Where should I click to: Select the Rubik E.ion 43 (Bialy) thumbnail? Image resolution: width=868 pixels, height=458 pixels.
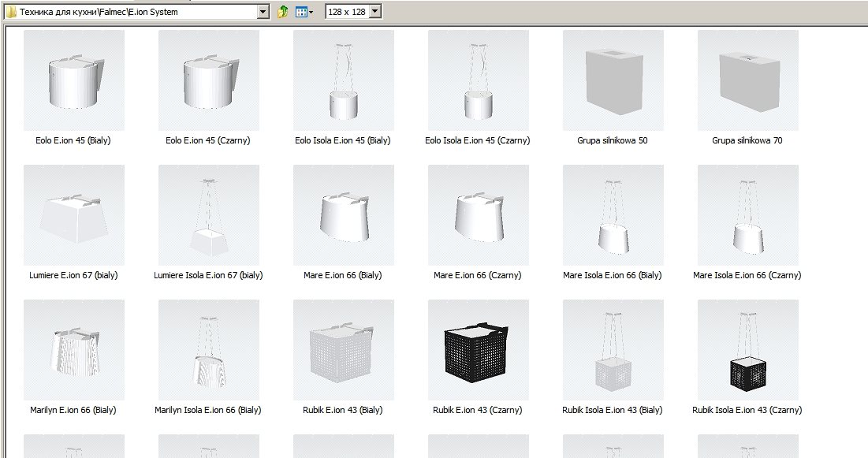click(x=344, y=350)
